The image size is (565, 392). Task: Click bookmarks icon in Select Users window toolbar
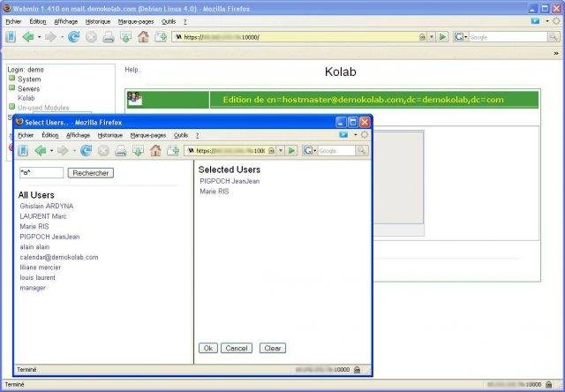(x=23, y=151)
